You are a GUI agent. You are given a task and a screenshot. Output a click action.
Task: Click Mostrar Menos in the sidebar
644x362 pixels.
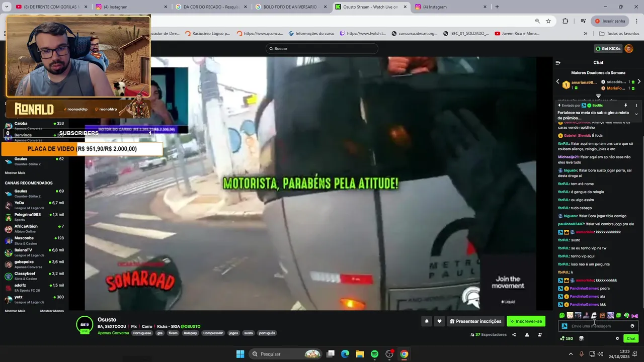(x=52, y=311)
